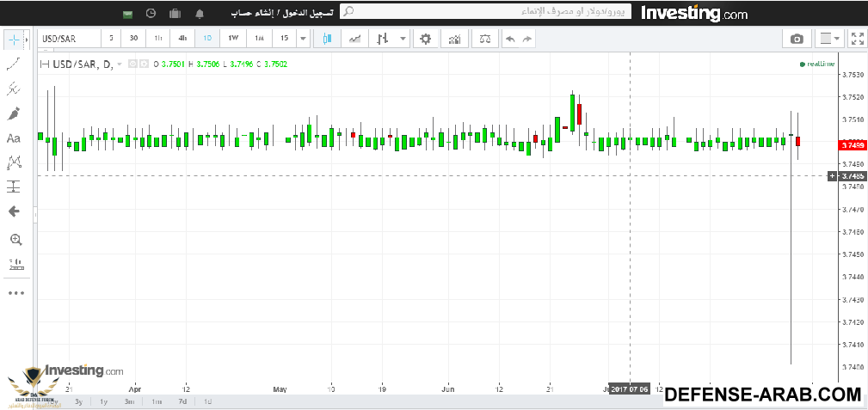This screenshot has height=410, width=868.
Task: Take a chart snapshot with camera icon
Action: pyautogui.click(x=797, y=39)
